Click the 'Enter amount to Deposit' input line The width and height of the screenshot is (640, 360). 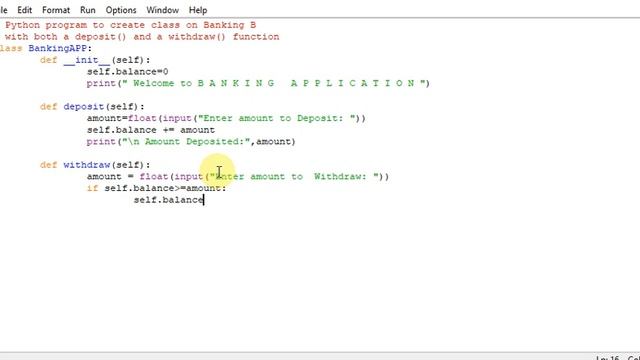(226, 118)
